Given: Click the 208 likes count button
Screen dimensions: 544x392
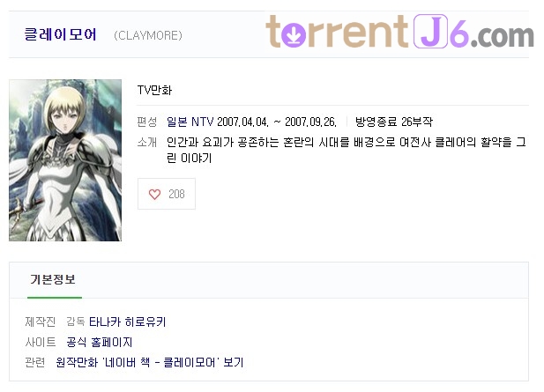Looking at the screenshot, I should (167, 194).
